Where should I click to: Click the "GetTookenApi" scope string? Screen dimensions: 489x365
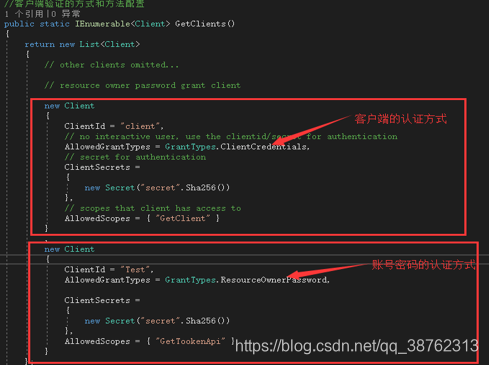[190, 341]
